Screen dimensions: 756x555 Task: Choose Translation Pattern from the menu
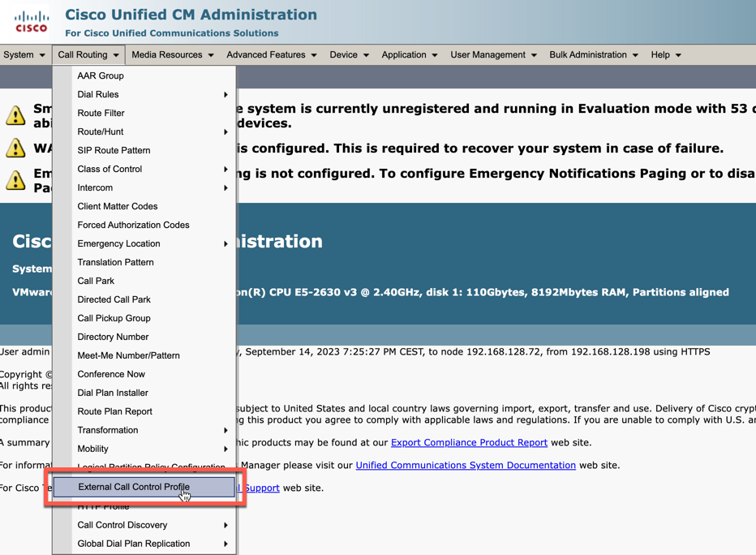115,263
